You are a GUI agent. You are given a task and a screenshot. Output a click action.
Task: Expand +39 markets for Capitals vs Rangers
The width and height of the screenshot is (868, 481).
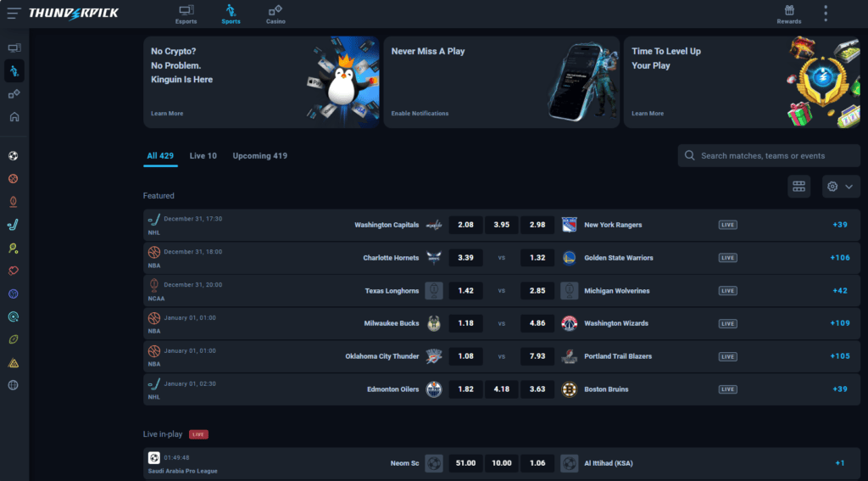840,225
